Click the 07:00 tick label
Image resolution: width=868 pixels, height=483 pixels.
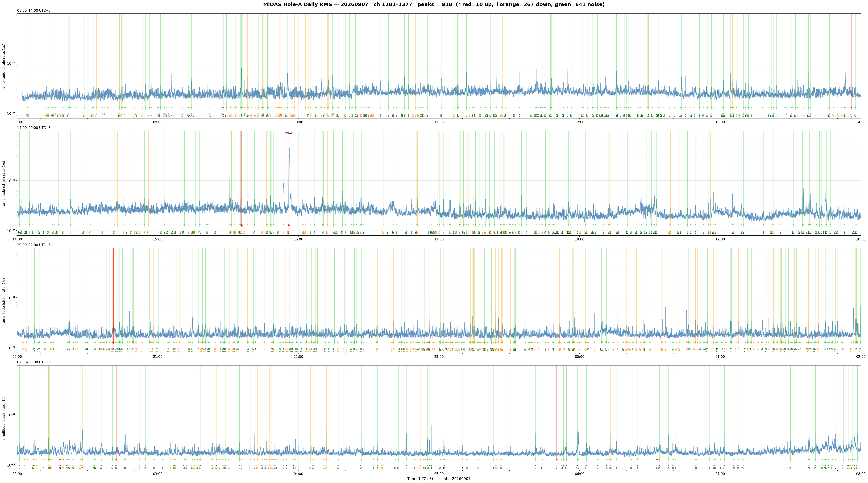click(x=720, y=474)
